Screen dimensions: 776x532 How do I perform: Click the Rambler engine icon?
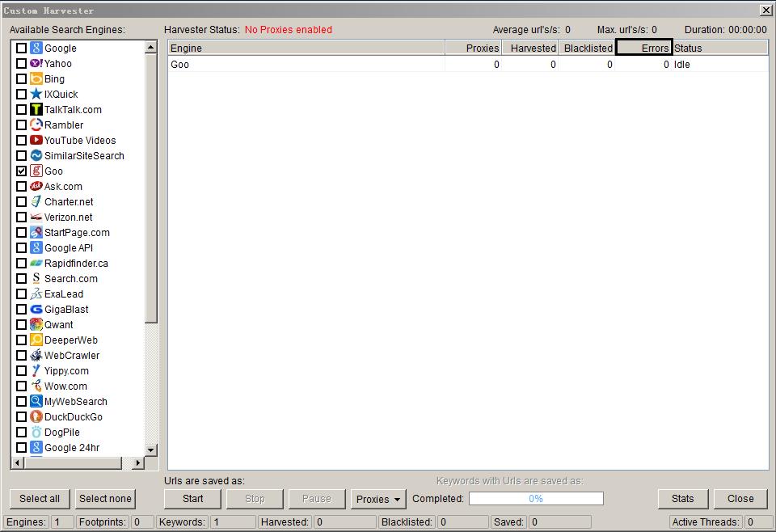[36, 125]
